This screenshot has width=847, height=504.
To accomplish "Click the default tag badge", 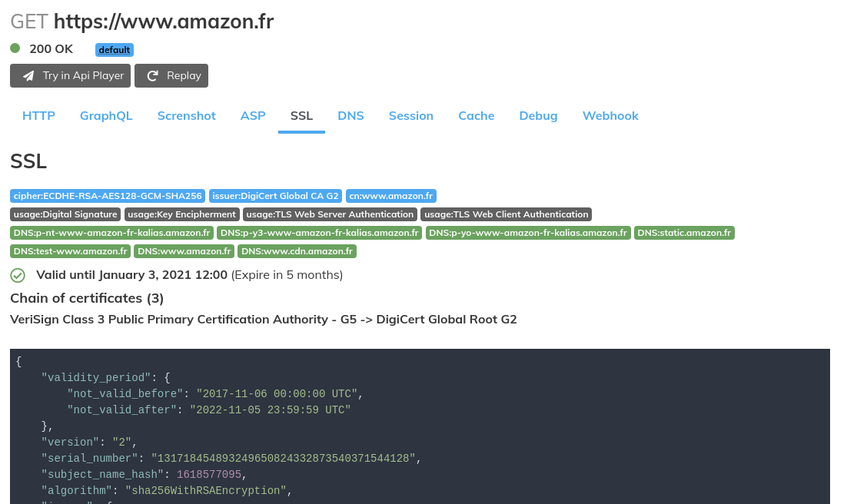I will (x=115, y=50).
